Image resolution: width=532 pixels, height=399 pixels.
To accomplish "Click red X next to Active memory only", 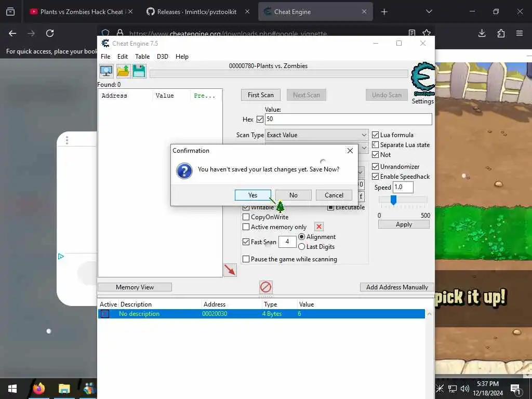I will (319, 227).
